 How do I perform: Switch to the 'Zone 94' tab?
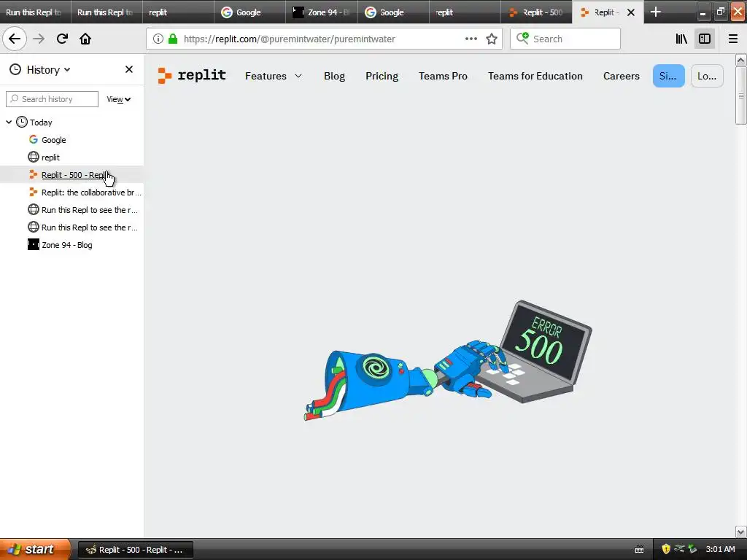coord(321,12)
